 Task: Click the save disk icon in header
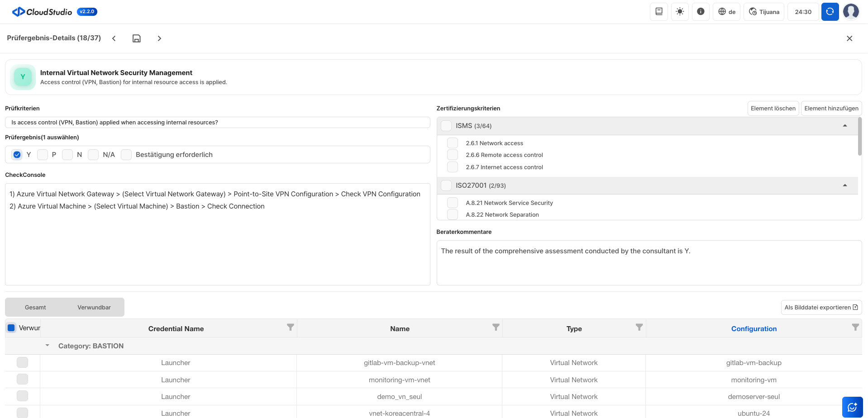[x=136, y=38]
